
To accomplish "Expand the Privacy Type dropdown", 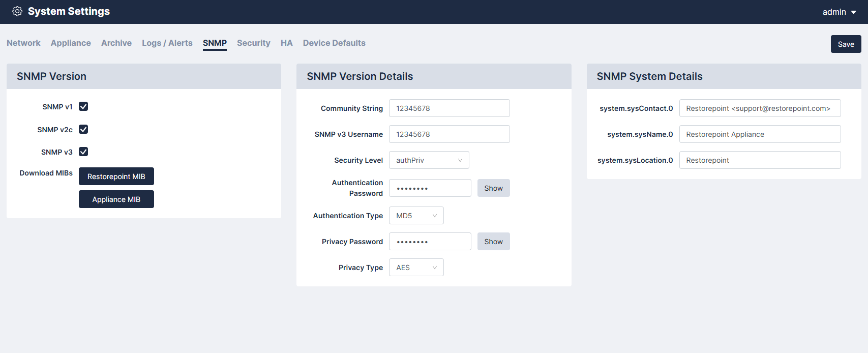I will [x=416, y=268].
